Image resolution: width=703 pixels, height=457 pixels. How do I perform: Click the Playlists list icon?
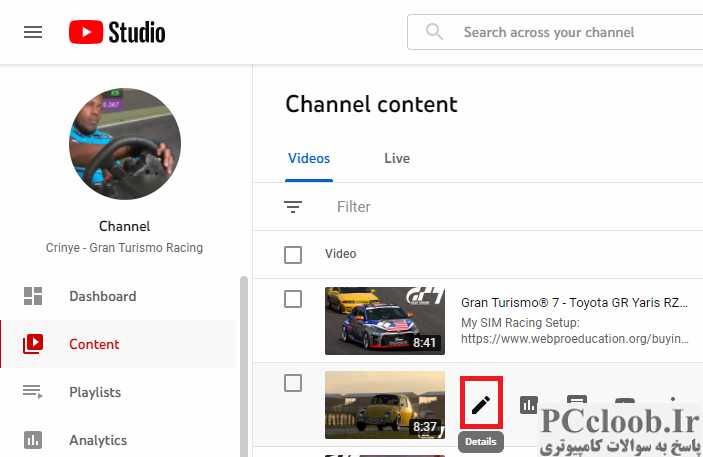point(33,392)
